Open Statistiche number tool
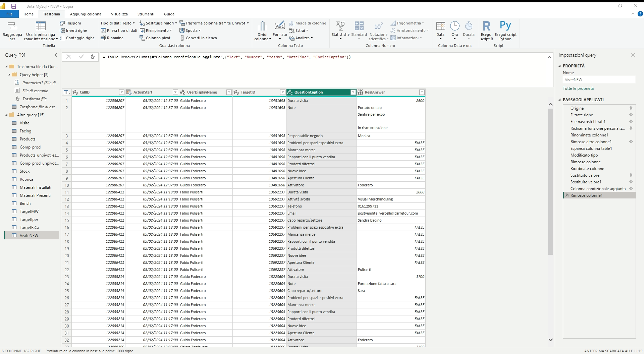The image size is (644, 354). click(340, 31)
